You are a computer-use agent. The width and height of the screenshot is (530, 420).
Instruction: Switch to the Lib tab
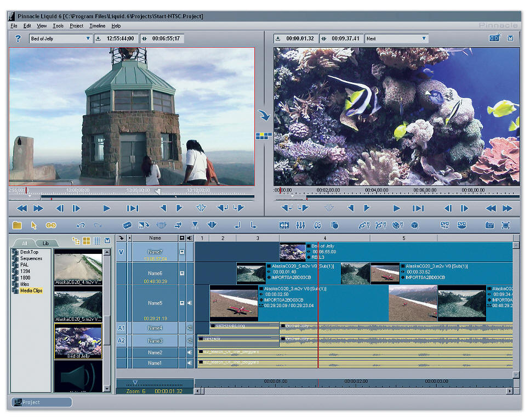tap(46, 243)
